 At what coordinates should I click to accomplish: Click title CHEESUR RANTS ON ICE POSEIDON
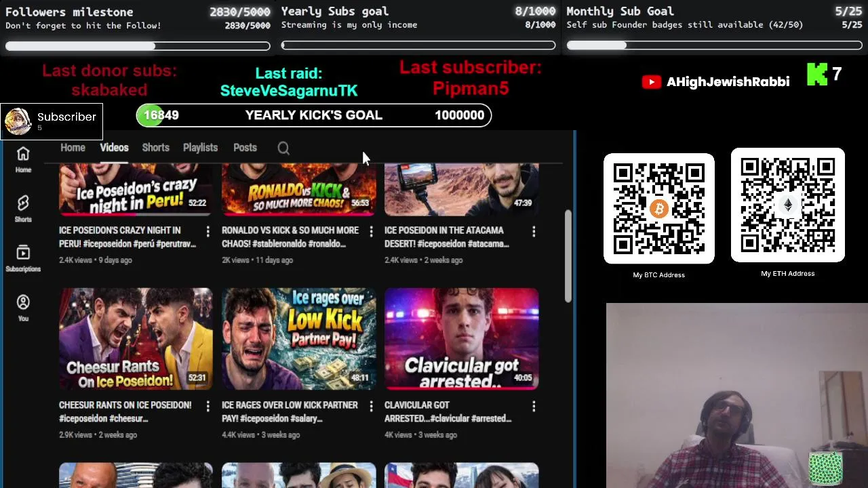(x=125, y=411)
